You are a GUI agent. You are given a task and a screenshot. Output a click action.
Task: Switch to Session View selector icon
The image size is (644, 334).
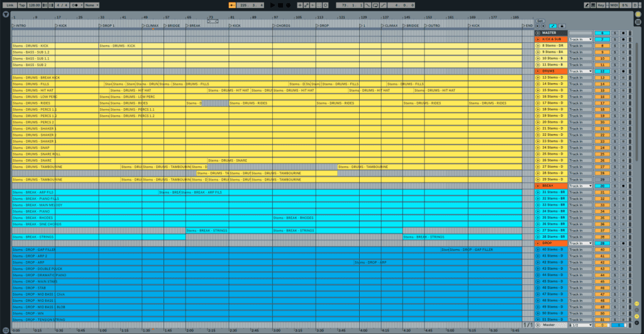638,22
